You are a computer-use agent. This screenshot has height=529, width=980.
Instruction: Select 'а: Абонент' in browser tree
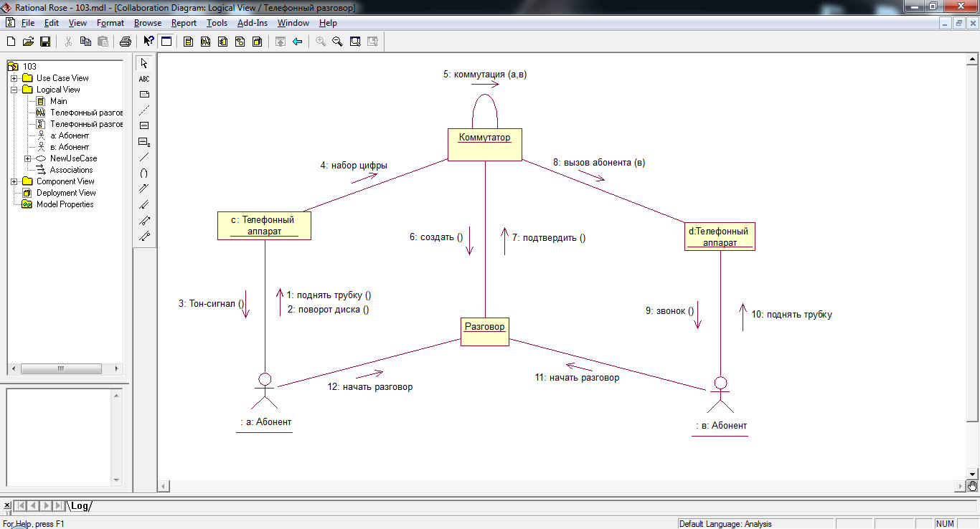coord(70,135)
